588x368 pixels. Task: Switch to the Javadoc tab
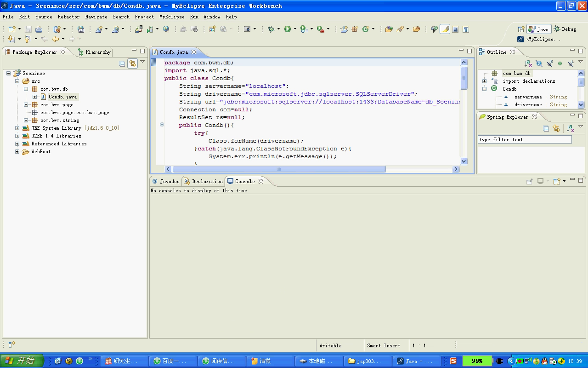click(166, 181)
